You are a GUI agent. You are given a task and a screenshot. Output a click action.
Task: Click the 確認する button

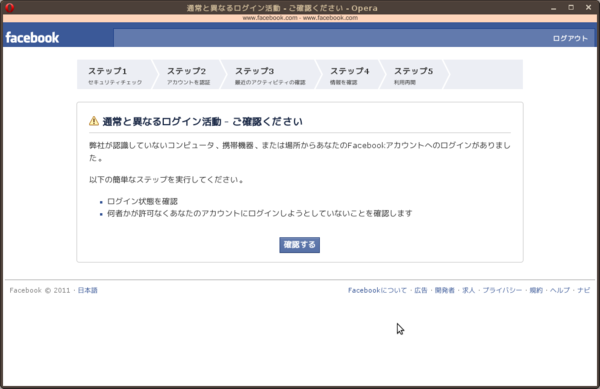[300, 245]
